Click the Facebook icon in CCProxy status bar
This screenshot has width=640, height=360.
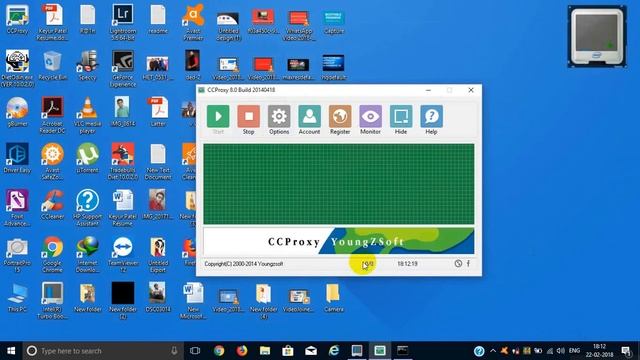coord(469,264)
